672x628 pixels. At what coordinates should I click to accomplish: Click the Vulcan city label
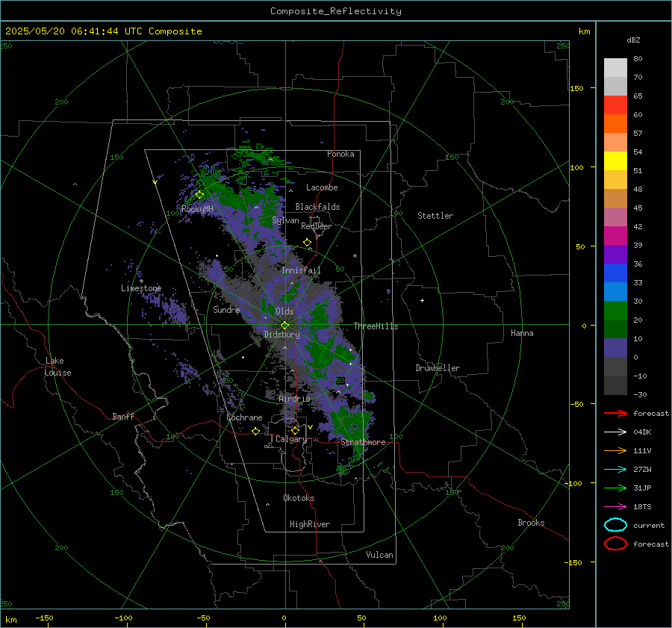tap(379, 555)
